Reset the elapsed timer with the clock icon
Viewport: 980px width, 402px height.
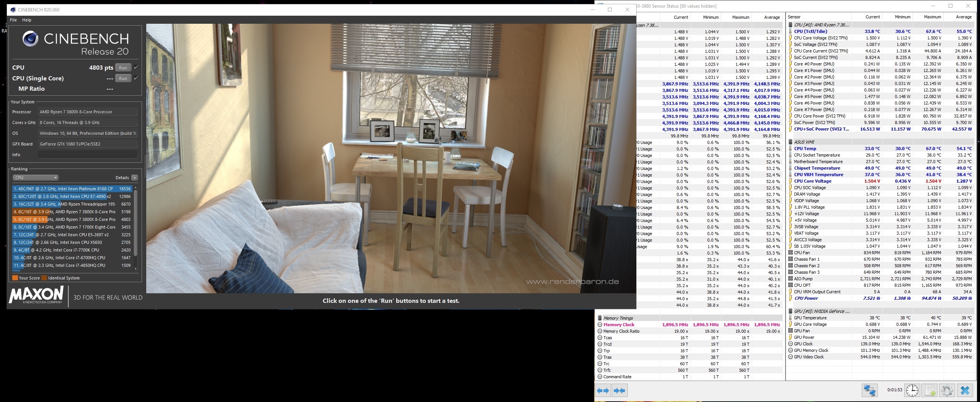(x=912, y=390)
